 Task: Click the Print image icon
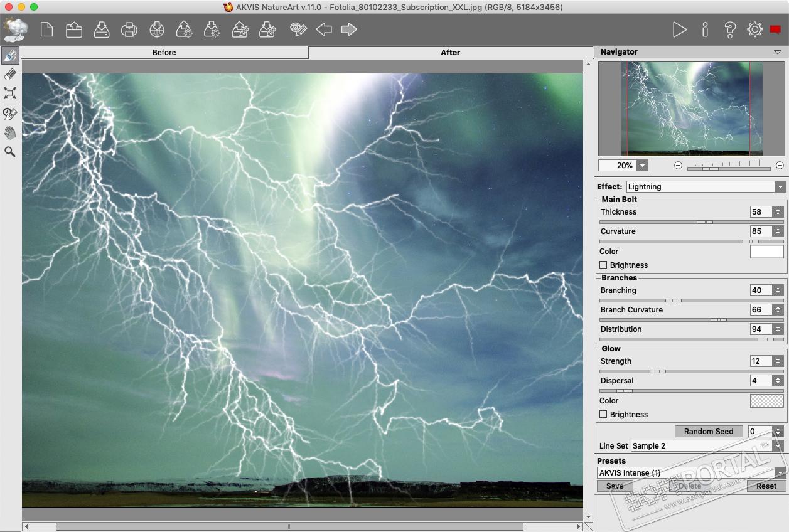pyautogui.click(x=129, y=29)
